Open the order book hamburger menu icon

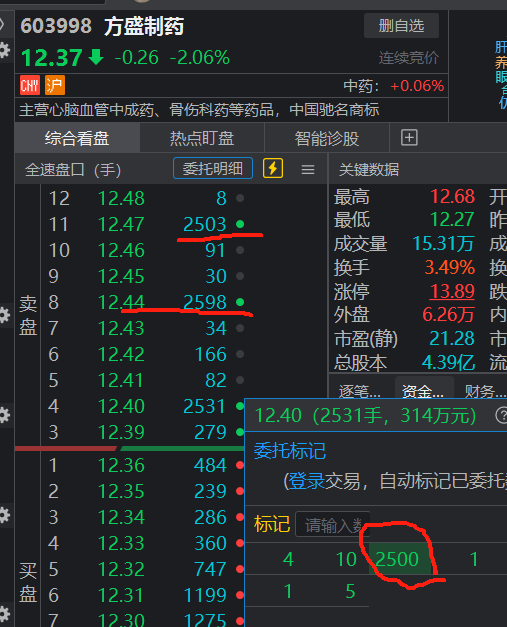307,170
